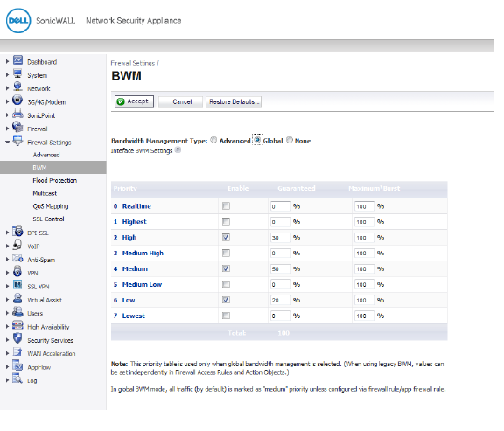Expand the Dashboard tree arrow
The height and width of the screenshot is (431, 504).
point(7,61)
